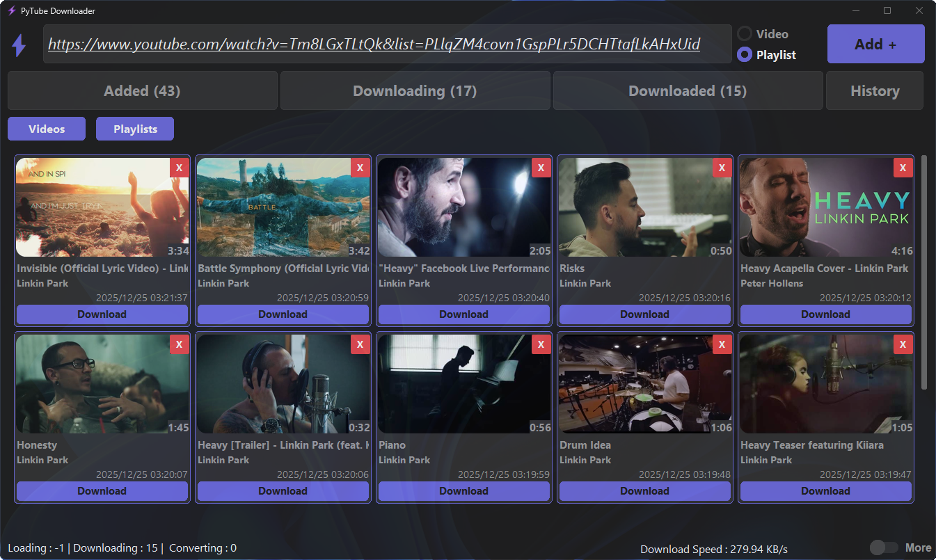Click the "Piano" video title
Screen dimensions: 936x560
[392, 445]
